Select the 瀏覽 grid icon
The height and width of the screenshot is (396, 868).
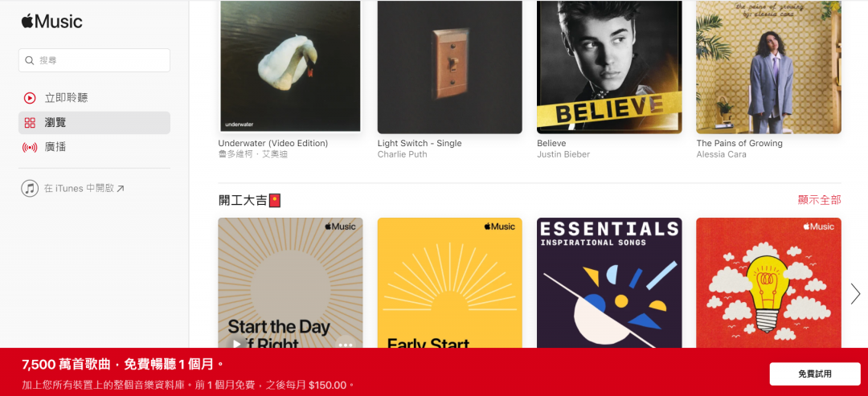(x=30, y=123)
